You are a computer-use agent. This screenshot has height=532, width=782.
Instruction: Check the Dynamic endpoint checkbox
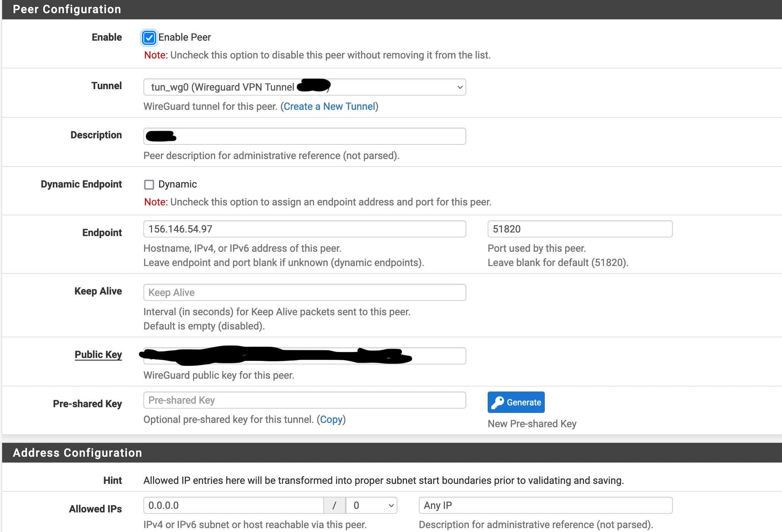[x=149, y=185]
